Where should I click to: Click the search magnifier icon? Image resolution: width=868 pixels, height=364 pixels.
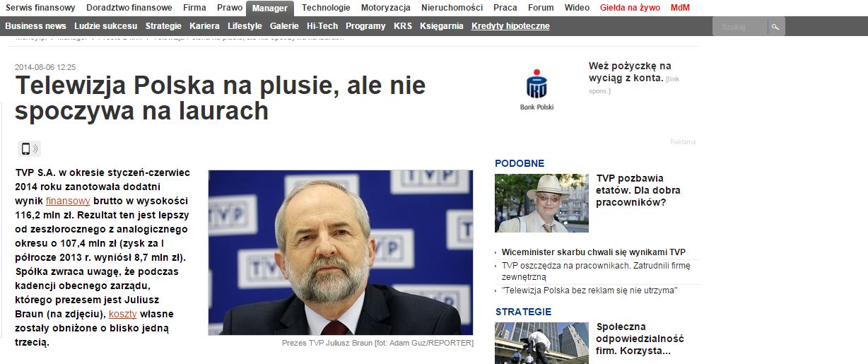[775, 27]
